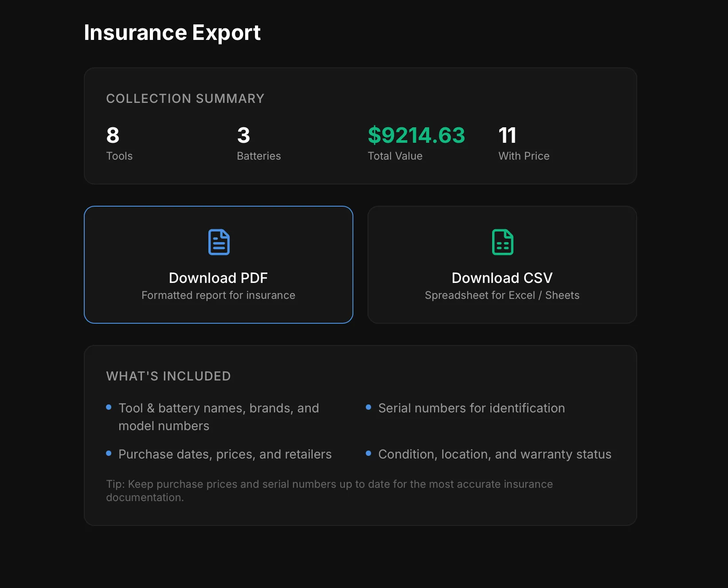Viewport: 728px width, 588px height.
Task: Select the Download CSV card
Action: 502,264
